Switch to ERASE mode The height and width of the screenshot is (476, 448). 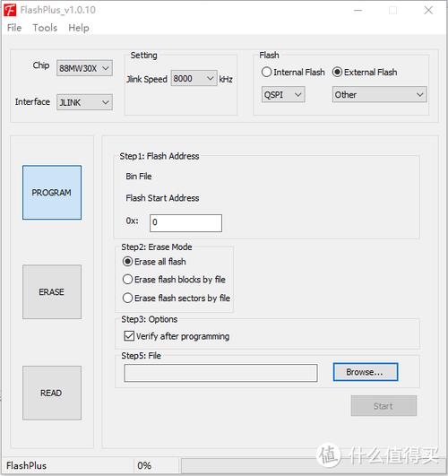click(52, 292)
